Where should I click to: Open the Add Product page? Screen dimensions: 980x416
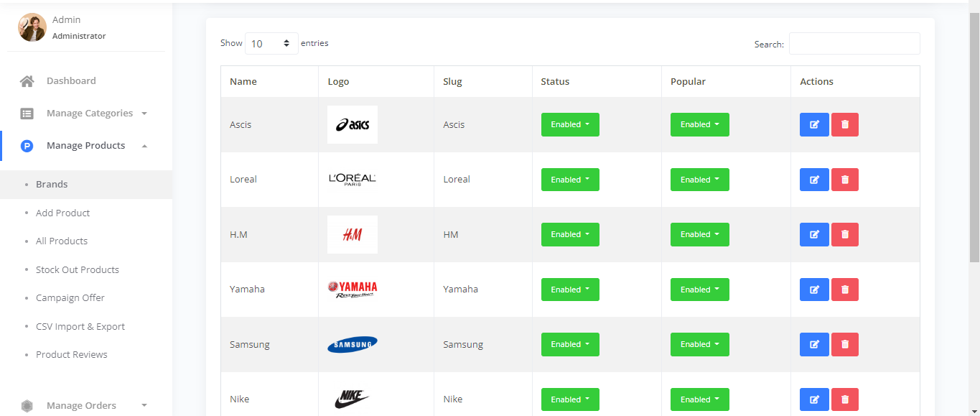pos(63,213)
